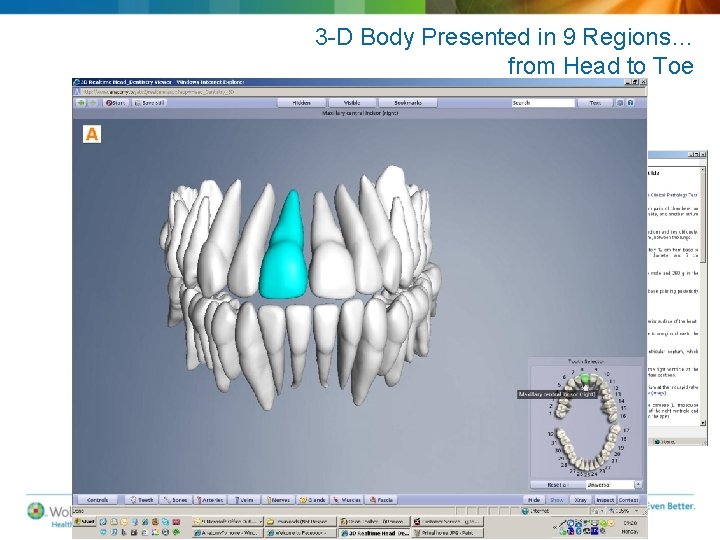Toggle the Arteries layer button
The image size is (720, 540).
click(x=209, y=500)
